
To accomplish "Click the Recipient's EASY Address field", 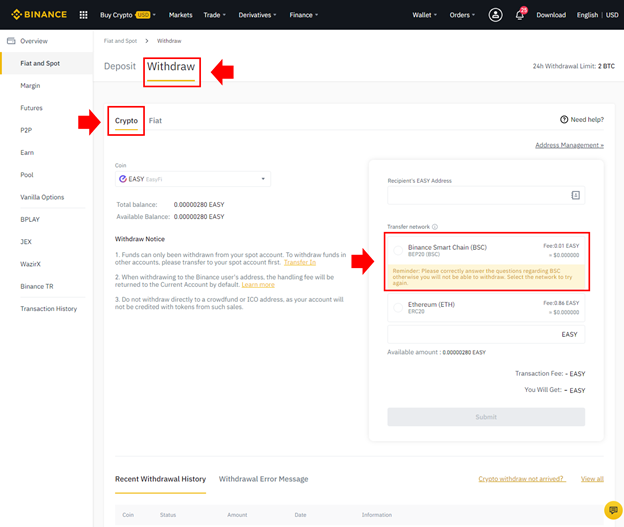I will 486,195.
